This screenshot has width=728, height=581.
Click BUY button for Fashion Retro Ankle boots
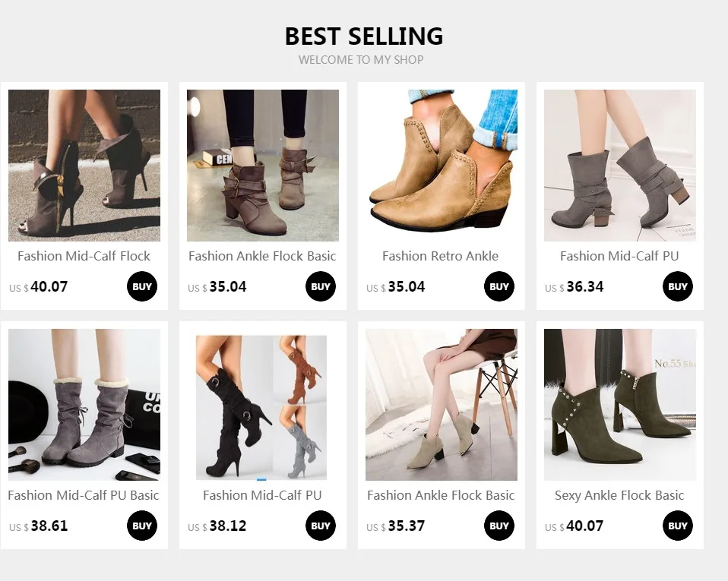tap(499, 286)
